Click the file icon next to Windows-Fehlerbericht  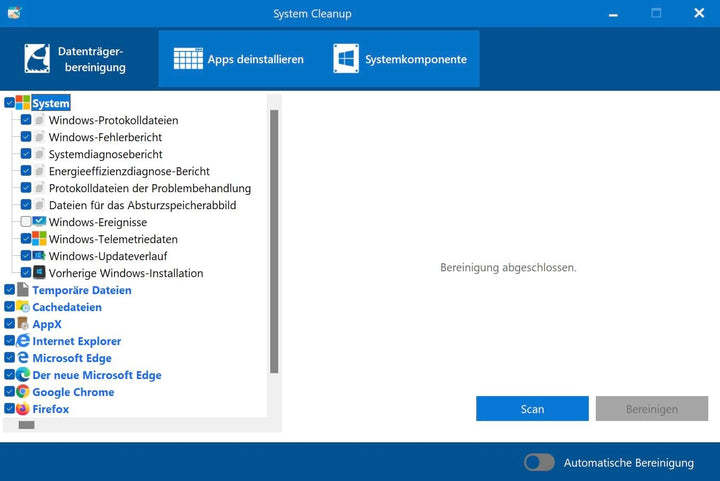[x=40, y=137]
